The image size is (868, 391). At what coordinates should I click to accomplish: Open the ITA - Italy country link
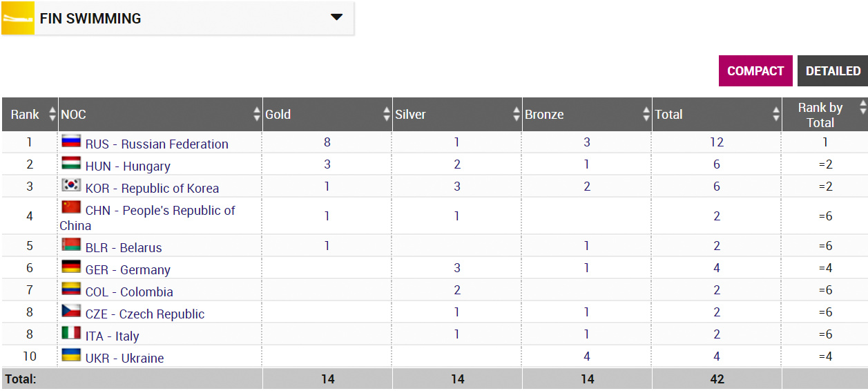112,336
